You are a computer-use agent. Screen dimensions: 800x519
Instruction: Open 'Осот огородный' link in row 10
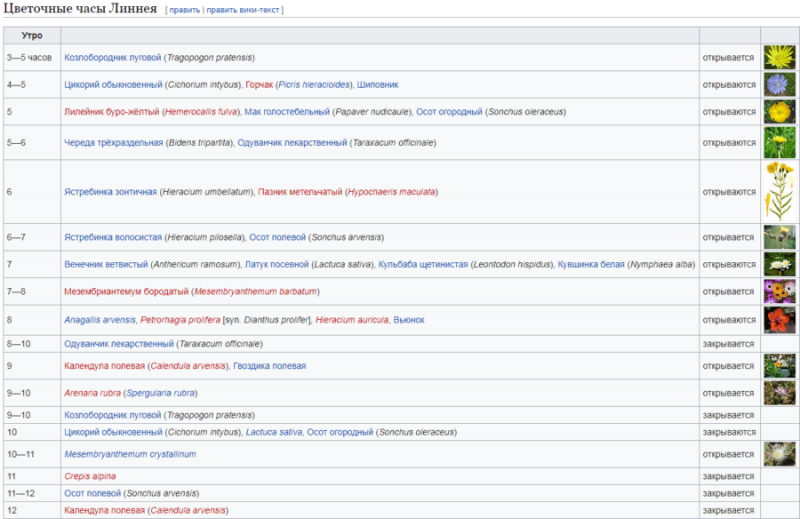[340, 432]
